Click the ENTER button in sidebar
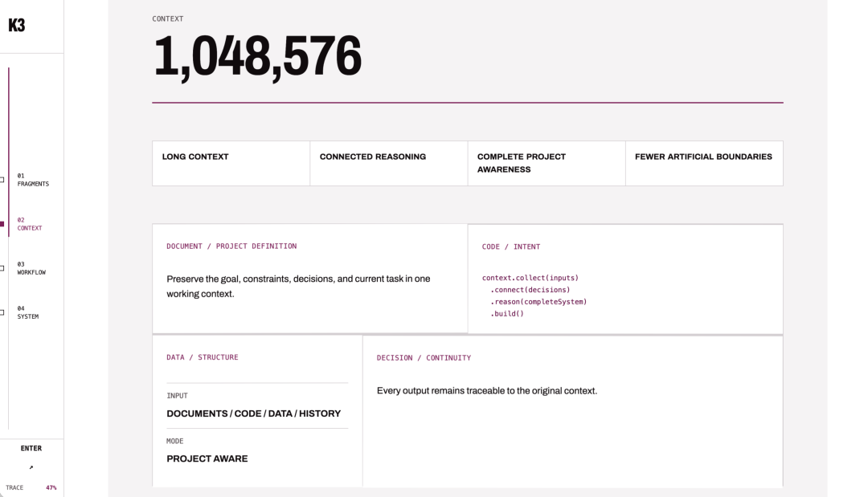868x497 pixels. pyautogui.click(x=31, y=448)
